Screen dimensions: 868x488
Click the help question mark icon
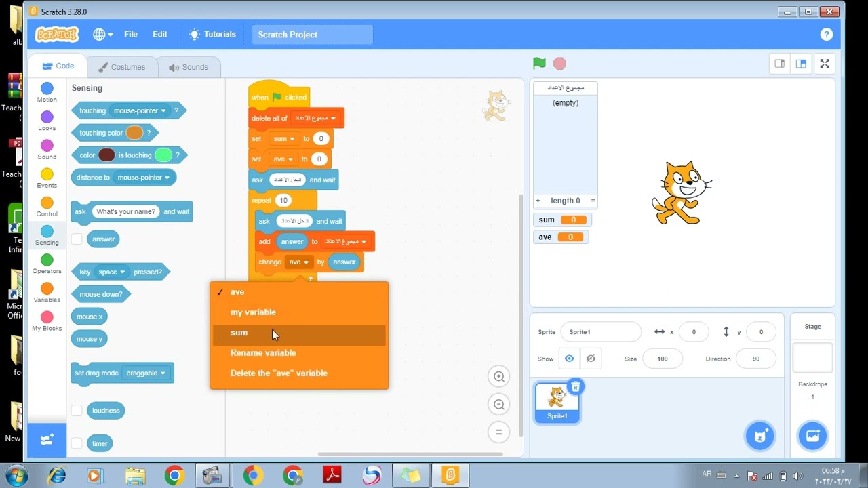[826, 35]
